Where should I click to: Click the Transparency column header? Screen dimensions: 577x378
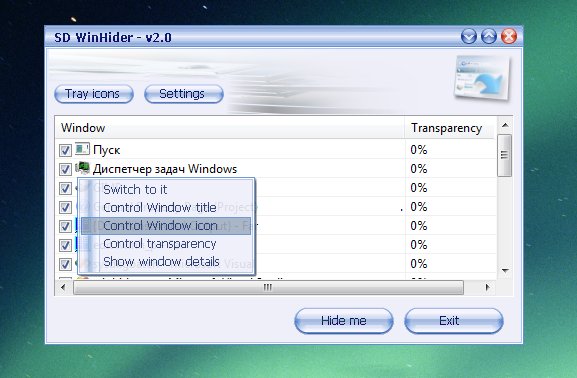pos(450,128)
